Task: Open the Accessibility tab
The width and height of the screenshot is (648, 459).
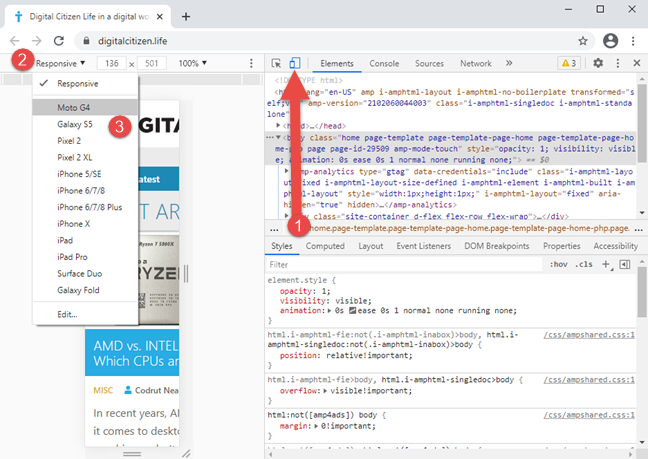Action: click(x=615, y=246)
